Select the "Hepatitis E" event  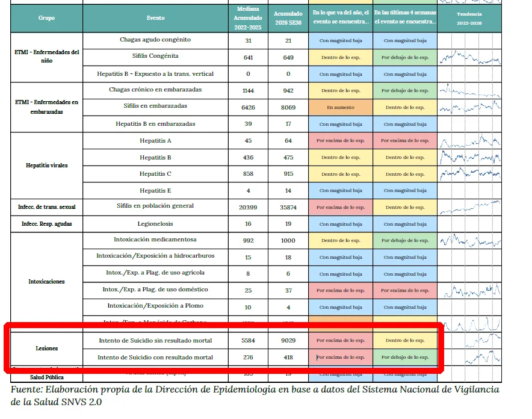[155, 191]
